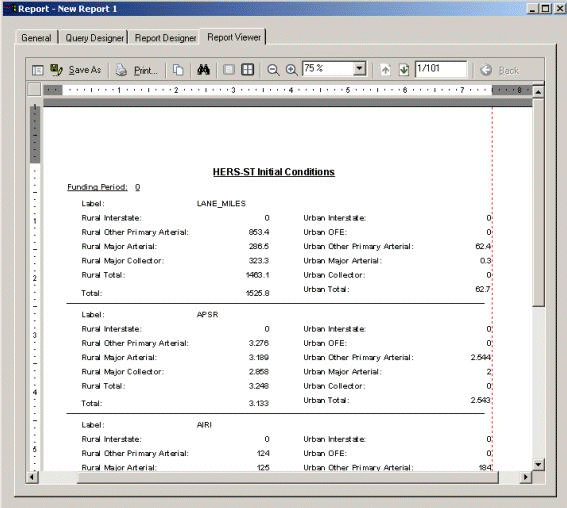
Task: Open Find with the binoculars icon
Action: (203, 69)
